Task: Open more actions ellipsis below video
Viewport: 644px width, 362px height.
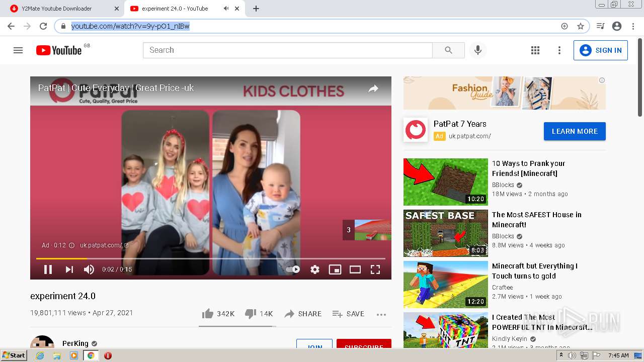Action: click(x=381, y=314)
